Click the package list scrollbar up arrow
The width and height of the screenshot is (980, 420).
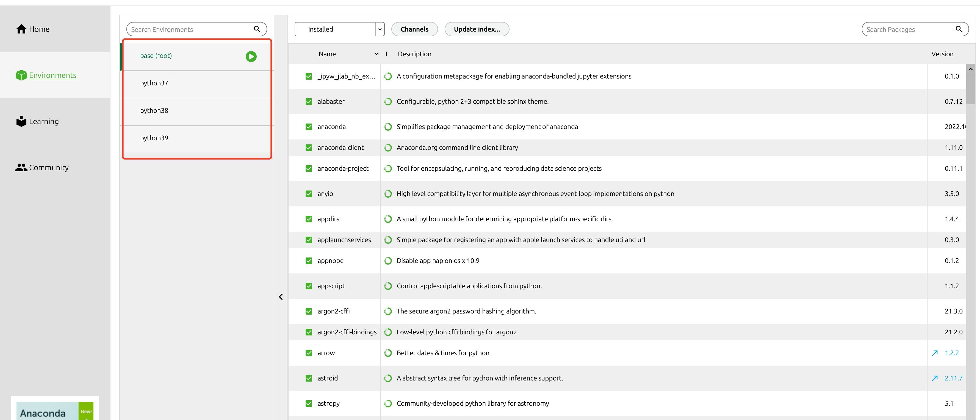tap(970, 69)
